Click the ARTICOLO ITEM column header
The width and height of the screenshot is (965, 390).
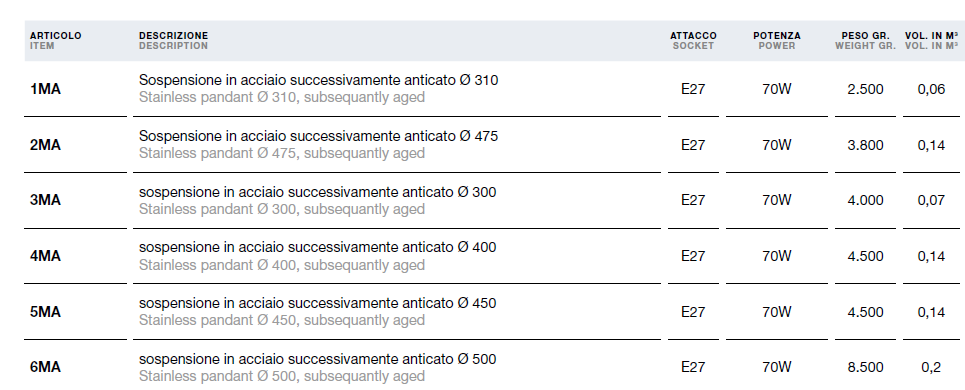pyautogui.click(x=55, y=41)
